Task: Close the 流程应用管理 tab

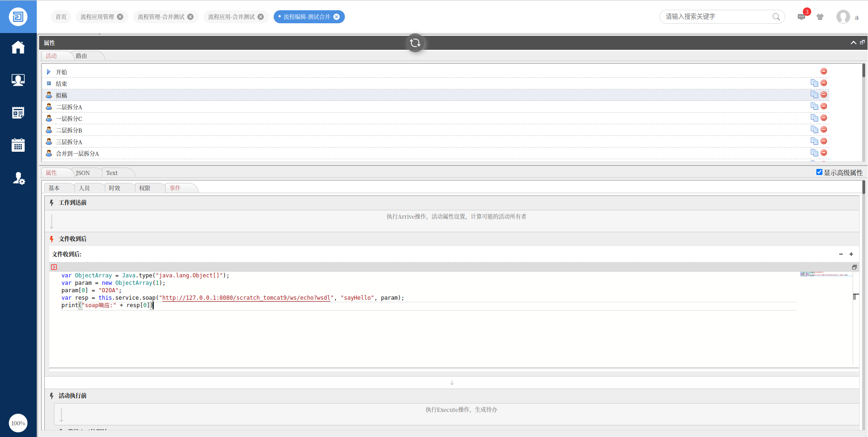Action: click(120, 17)
